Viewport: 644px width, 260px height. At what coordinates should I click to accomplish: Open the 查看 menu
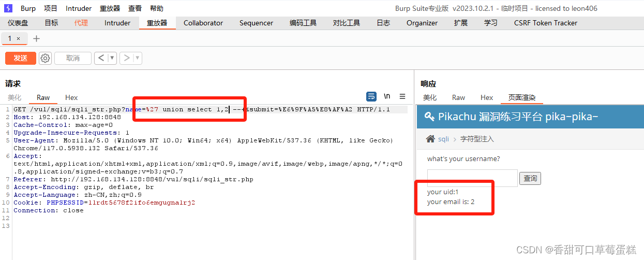coord(135,8)
